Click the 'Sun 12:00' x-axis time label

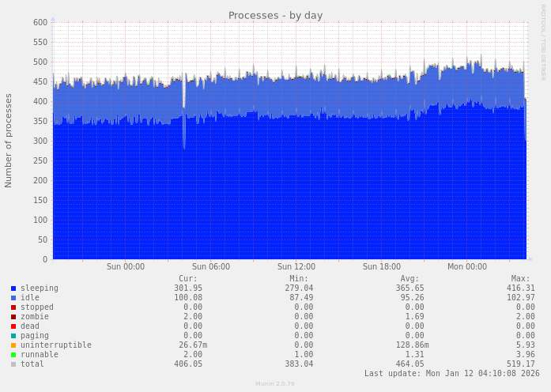(x=296, y=267)
